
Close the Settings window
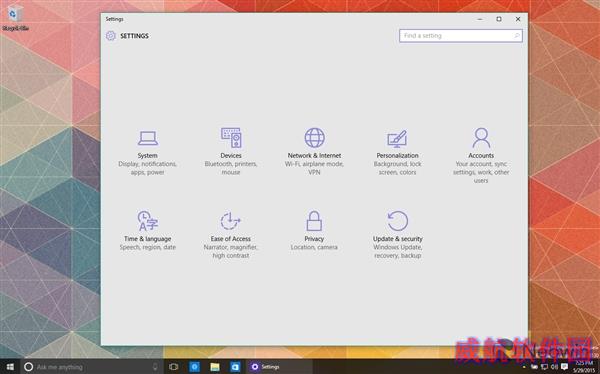[518, 19]
